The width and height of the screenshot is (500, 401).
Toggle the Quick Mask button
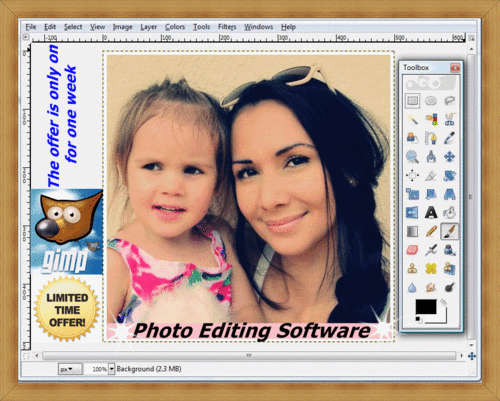pos(26,356)
